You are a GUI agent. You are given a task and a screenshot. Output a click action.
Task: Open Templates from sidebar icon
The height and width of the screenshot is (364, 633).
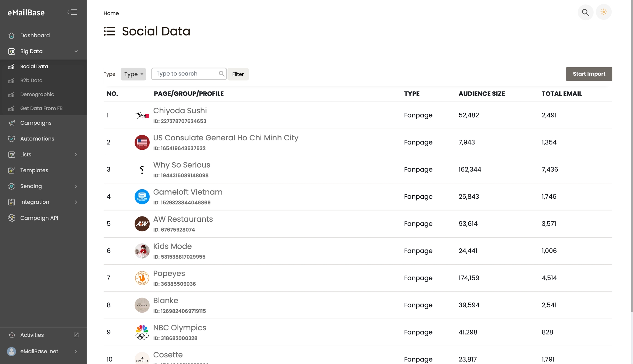[12, 170]
